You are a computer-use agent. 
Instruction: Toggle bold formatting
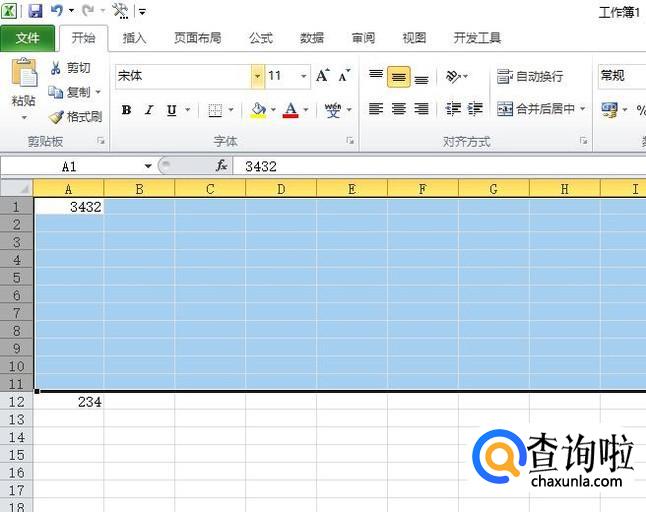(126, 110)
